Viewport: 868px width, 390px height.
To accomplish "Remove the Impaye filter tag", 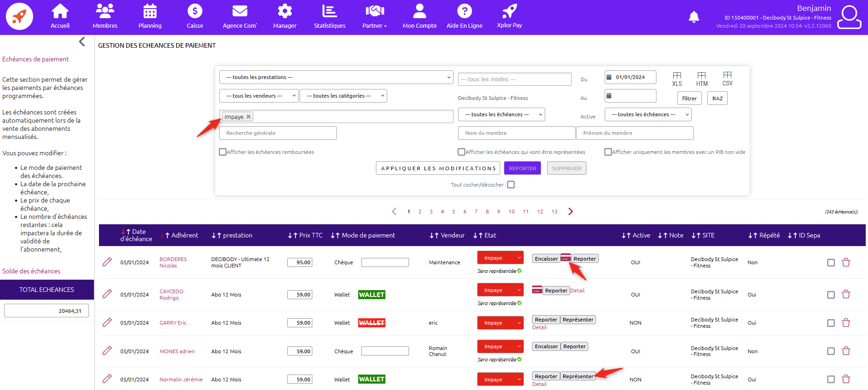I will click(x=248, y=117).
